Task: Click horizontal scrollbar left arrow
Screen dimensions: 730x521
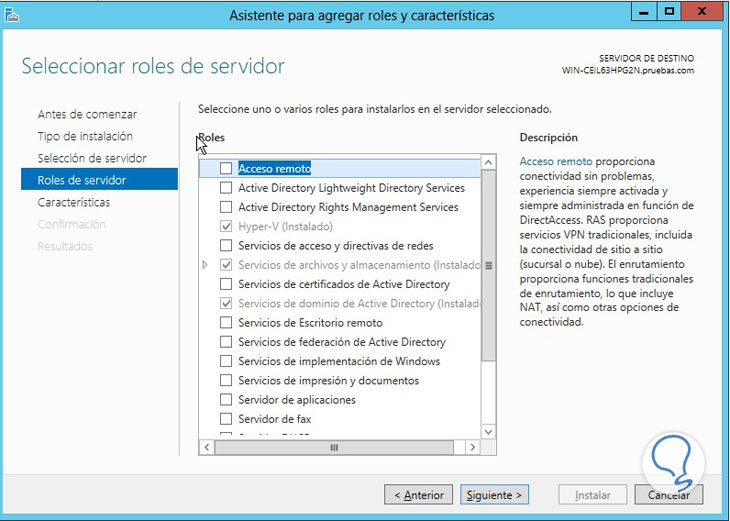Action: coord(207,447)
